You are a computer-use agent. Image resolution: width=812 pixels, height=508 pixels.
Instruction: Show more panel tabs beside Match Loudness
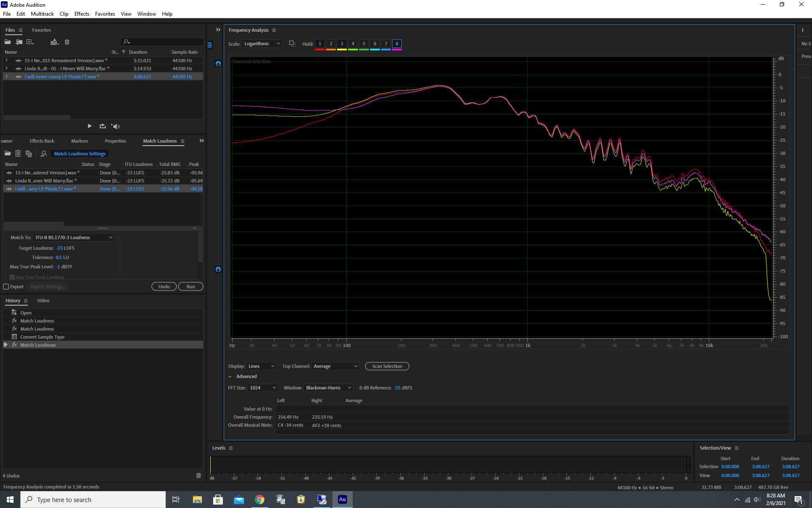(x=202, y=141)
